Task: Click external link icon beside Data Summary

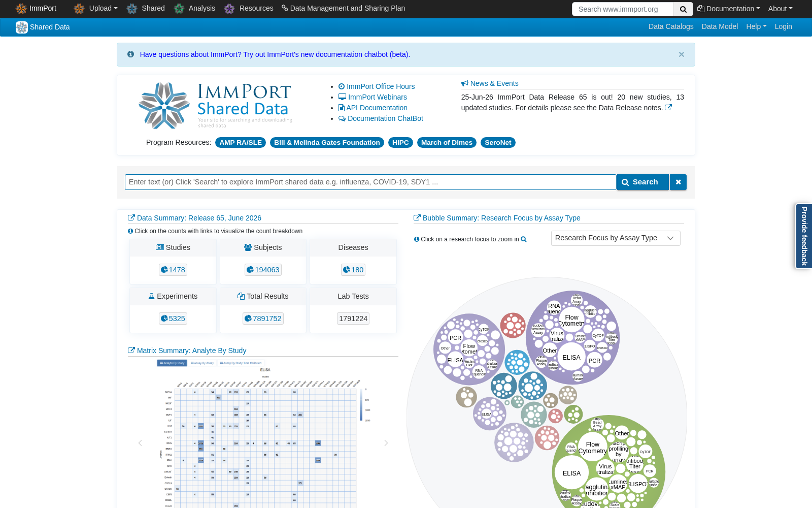Action: (x=131, y=218)
